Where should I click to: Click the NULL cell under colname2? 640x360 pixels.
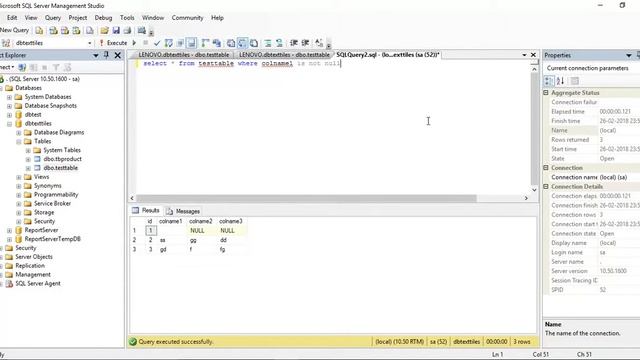(201, 231)
